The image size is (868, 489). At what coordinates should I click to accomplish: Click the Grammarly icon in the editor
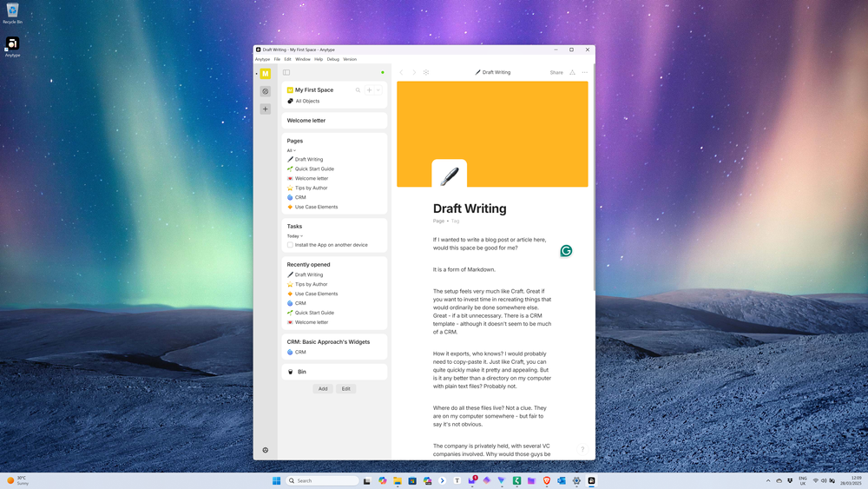[566, 251]
